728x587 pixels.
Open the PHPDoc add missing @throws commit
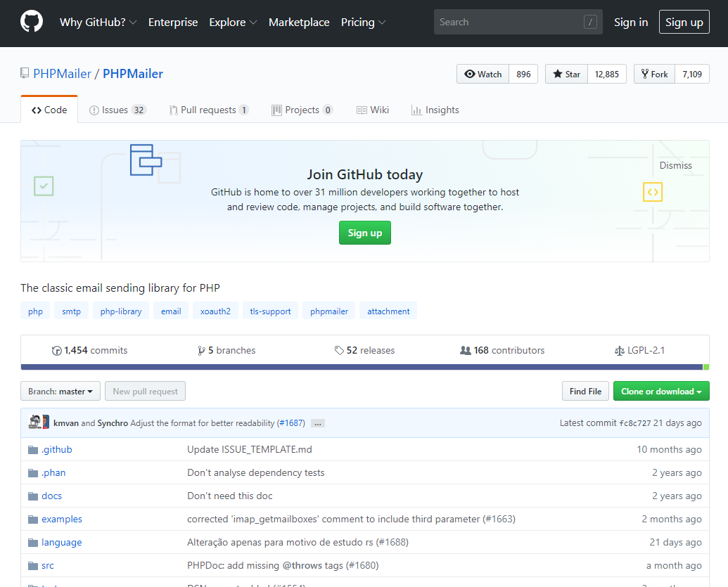point(283,565)
